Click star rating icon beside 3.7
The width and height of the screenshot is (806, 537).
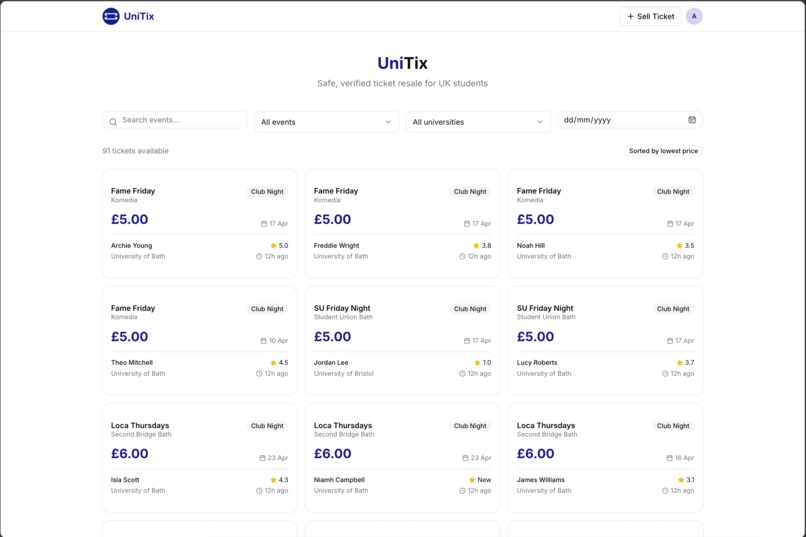(679, 363)
